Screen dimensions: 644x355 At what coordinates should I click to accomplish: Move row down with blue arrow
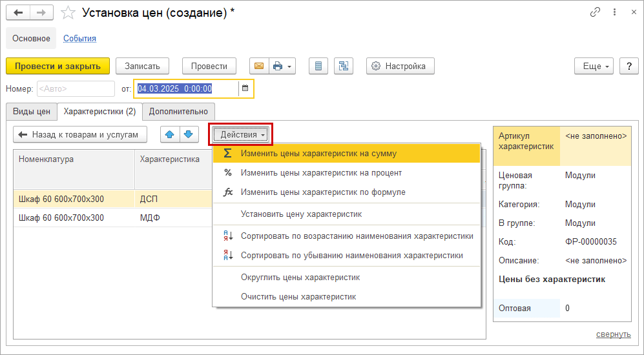click(189, 134)
